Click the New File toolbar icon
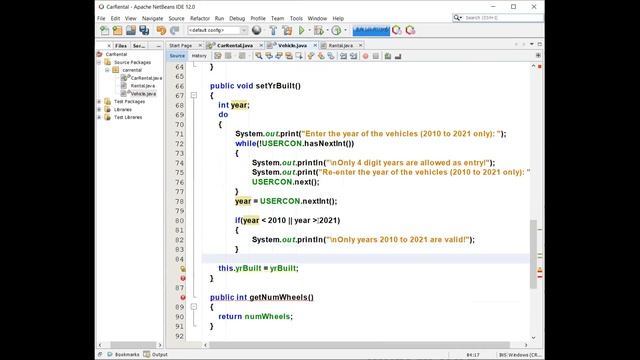Image resolution: width=640 pixels, height=360 pixels. [x=104, y=30]
